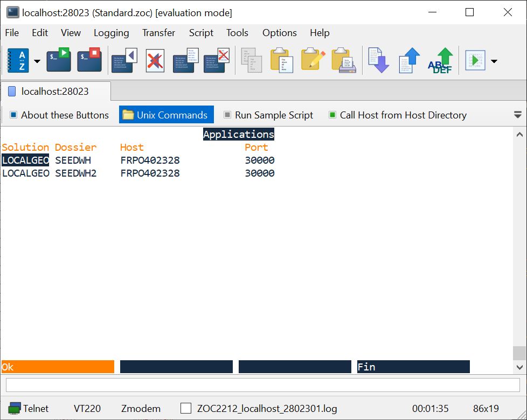527x420 pixels.
Task: Select the localhost:28023 session tab
Action: pos(54,90)
